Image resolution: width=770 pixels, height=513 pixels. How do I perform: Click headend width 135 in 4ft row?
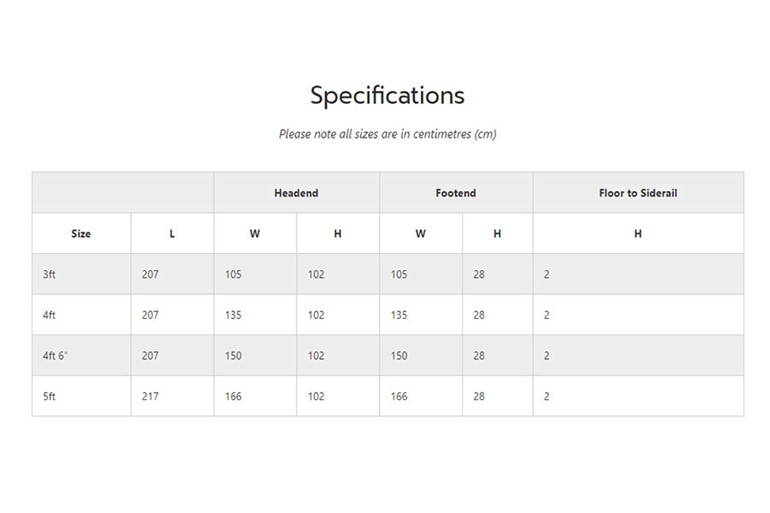click(255, 315)
